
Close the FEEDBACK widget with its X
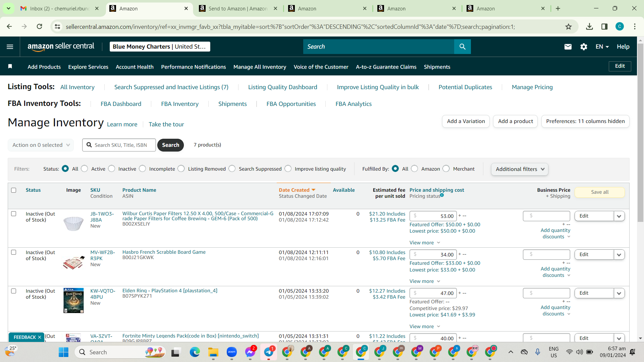coord(40,337)
